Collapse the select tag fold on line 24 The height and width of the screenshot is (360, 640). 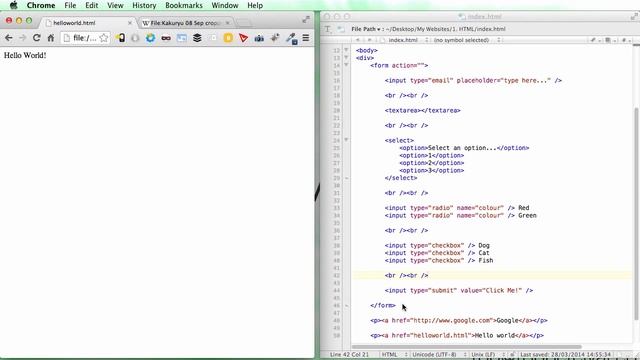(x=346, y=140)
